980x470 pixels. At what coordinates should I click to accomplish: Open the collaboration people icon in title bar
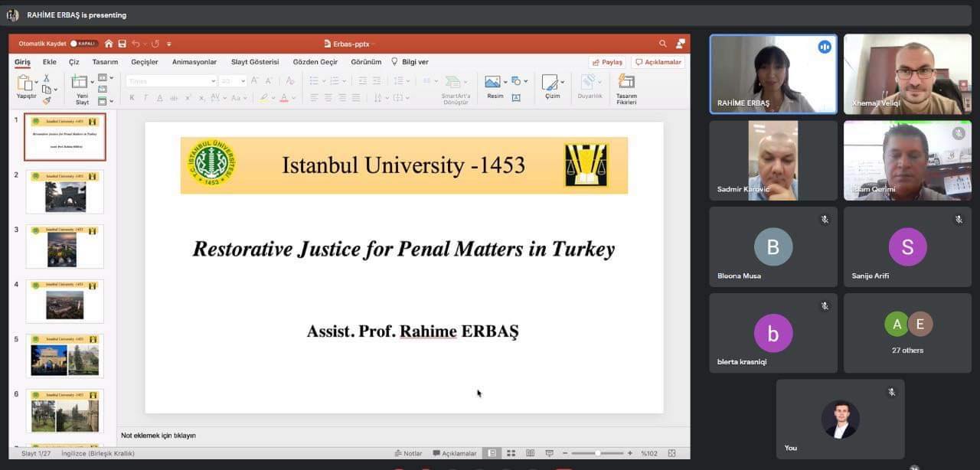(x=680, y=44)
